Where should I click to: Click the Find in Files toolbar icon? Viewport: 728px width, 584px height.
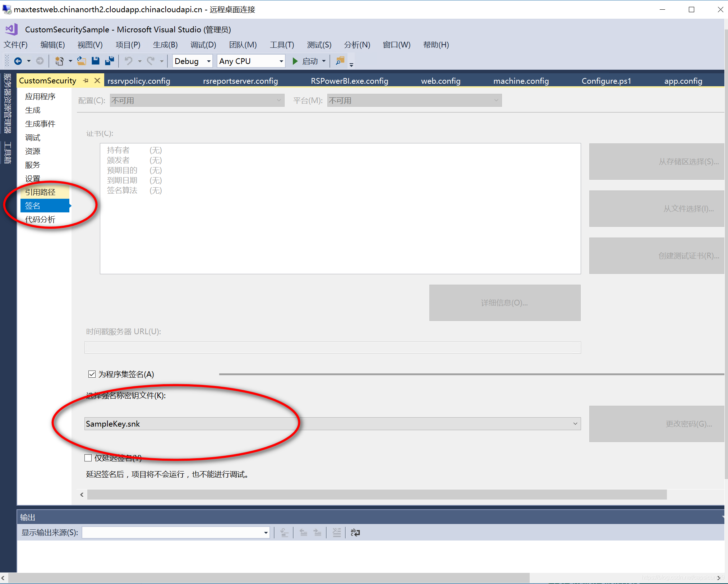(340, 61)
